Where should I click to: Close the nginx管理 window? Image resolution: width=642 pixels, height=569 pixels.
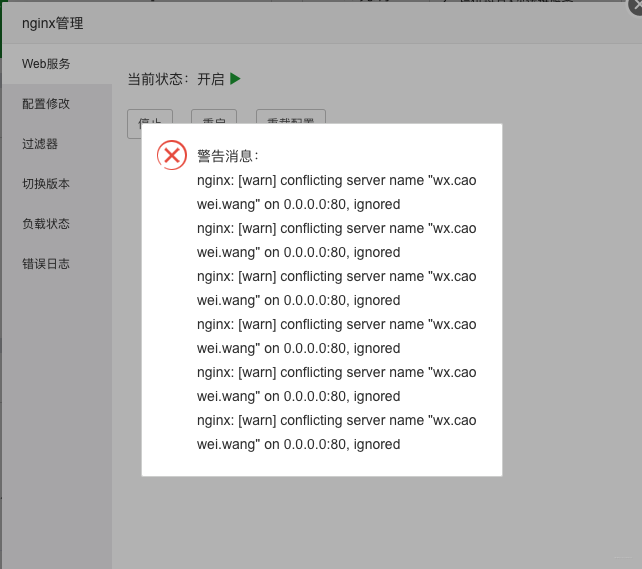click(x=636, y=6)
